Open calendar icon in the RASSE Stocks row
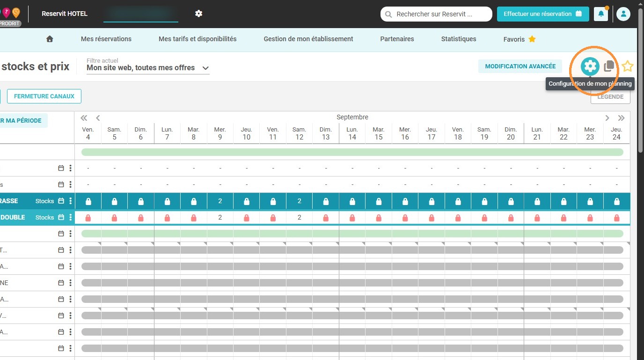 pos(61,201)
